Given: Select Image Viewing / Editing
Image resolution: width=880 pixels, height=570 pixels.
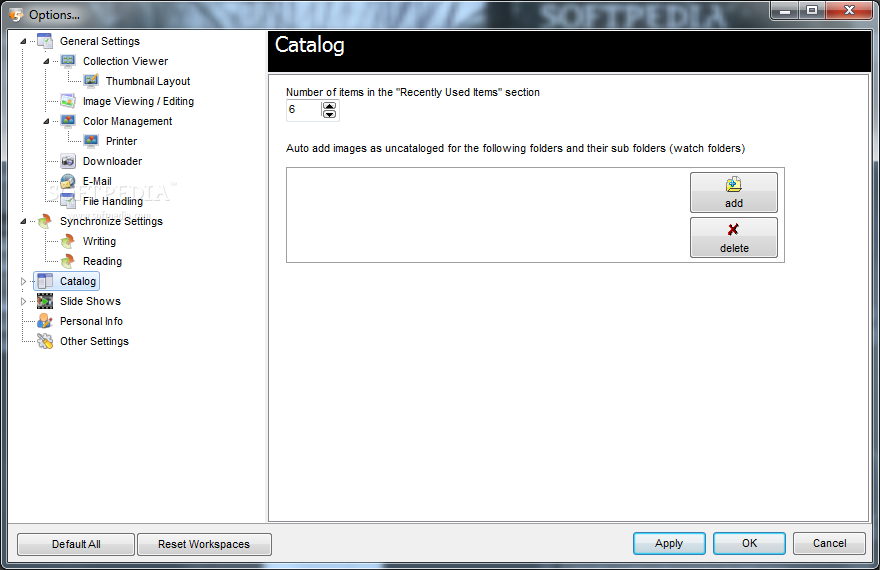Looking at the screenshot, I should tap(138, 102).
